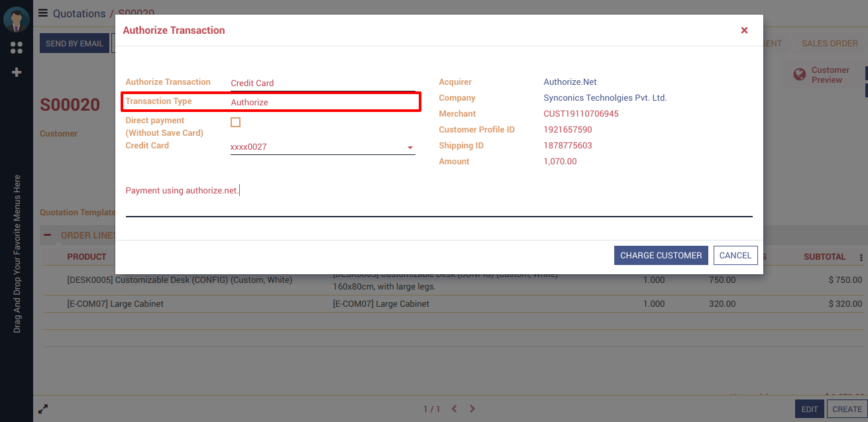This screenshot has height=422, width=868.
Task: Click the Send by Email button
Action: coord(74,44)
